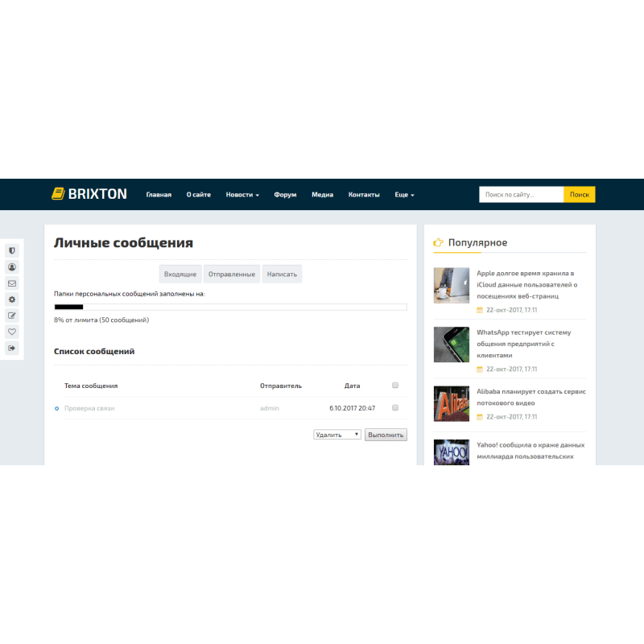Open the shield security icon in sidebar
The width and height of the screenshot is (644, 644).
pyautogui.click(x=11, y=250)
